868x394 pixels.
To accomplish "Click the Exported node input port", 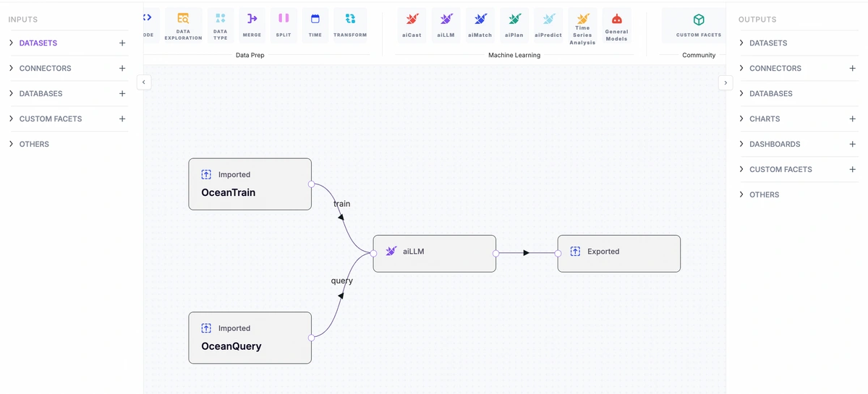I will coord(558,254).
